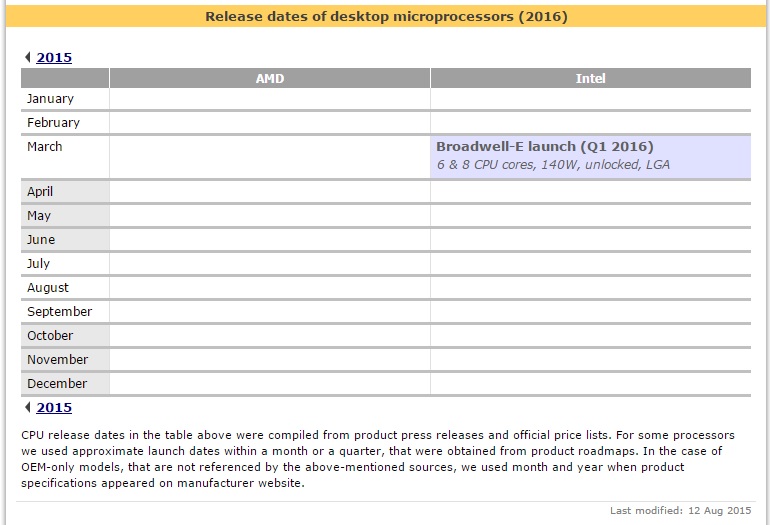Click the October row label
Image resolution: width=770 pixels, height=525 pixels.
pos(50,336)
